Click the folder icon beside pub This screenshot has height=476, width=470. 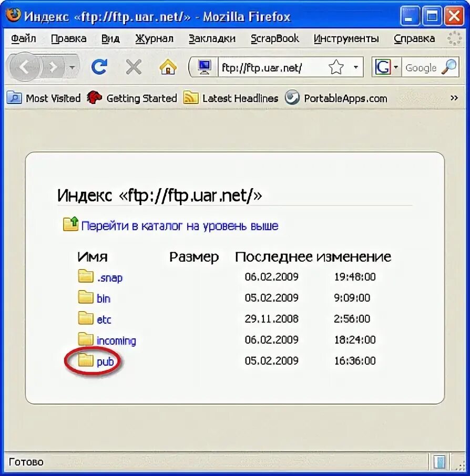click(86, 360)
